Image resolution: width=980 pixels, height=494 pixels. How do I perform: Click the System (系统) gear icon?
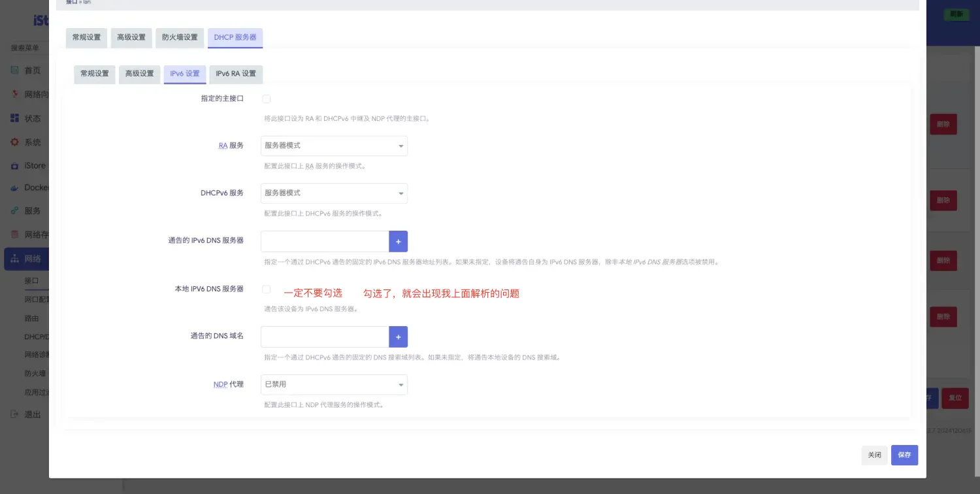(x=15, y=142)
